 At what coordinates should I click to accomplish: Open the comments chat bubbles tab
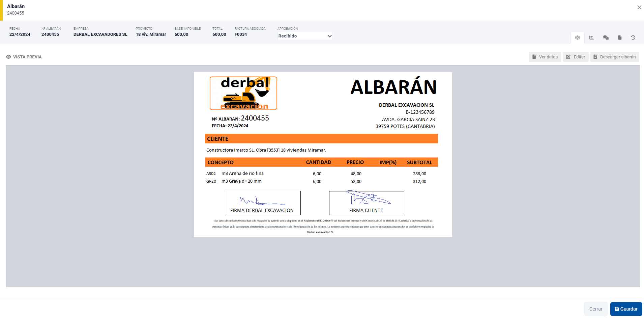(x=606, y=37)
